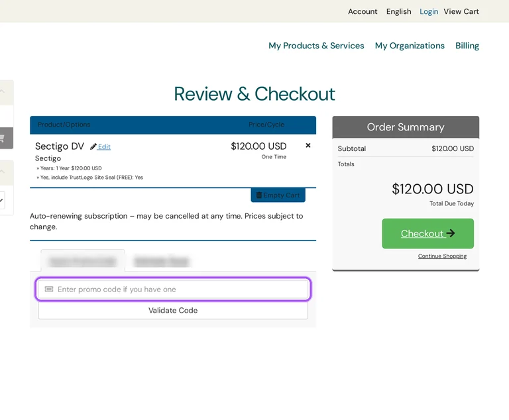Click the Empty Cart button
The width and height of the screenshot is (509, 420).
(278, 195)
